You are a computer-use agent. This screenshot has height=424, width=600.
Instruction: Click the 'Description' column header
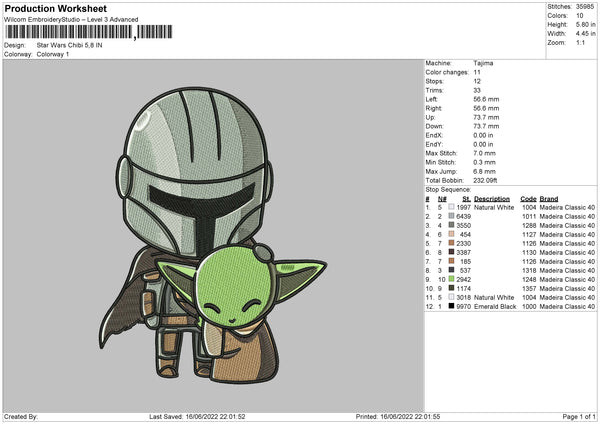click(492, 199)
